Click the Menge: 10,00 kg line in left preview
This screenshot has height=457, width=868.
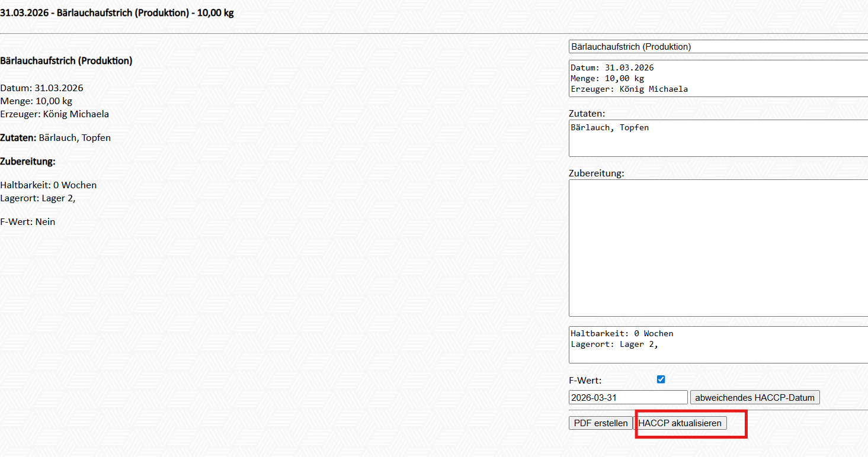[x=36, y=101]
